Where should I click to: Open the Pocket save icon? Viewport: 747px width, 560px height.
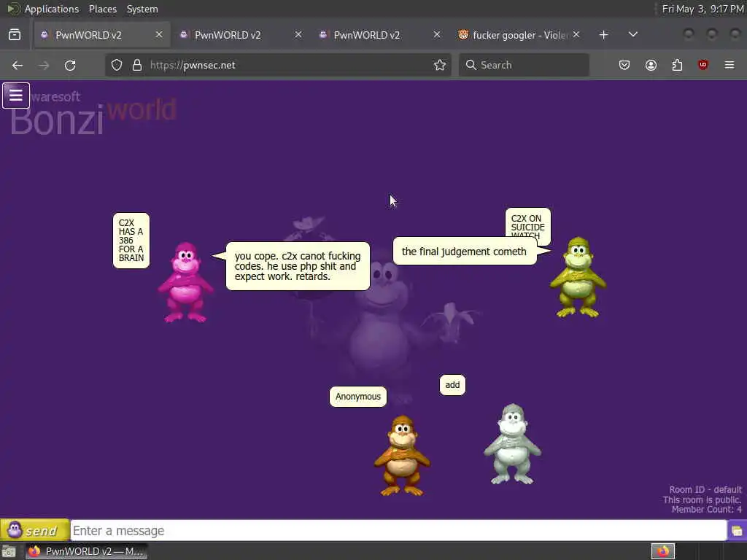pyautogui.click(x=624, y=65)
